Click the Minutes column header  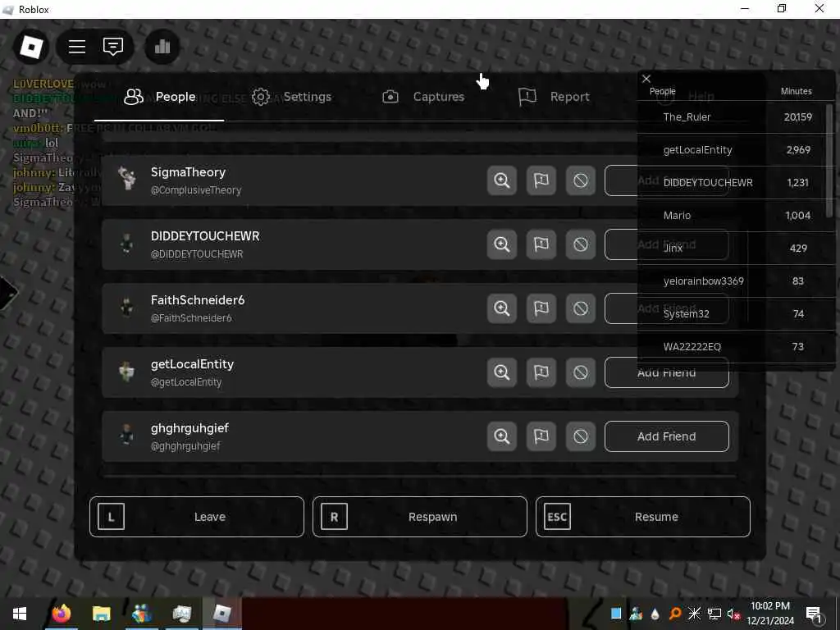pyautogui.click(x=796, y=91)
